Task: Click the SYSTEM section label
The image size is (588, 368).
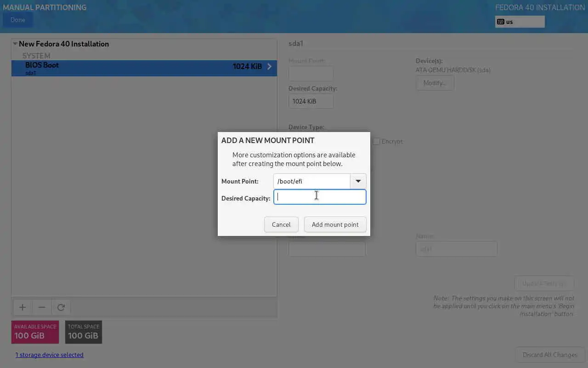Action: (x=36, y=56)
